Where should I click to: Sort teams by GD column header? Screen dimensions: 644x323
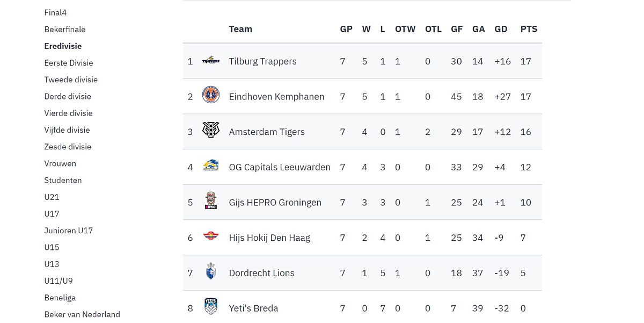[x=501, y=29]
